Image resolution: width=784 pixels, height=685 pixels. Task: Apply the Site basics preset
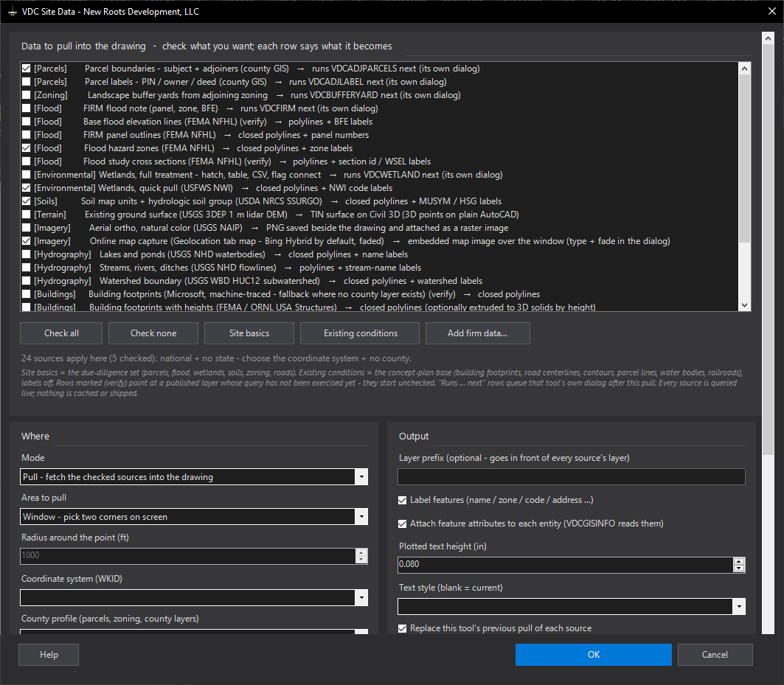click(x=249, y=333)
